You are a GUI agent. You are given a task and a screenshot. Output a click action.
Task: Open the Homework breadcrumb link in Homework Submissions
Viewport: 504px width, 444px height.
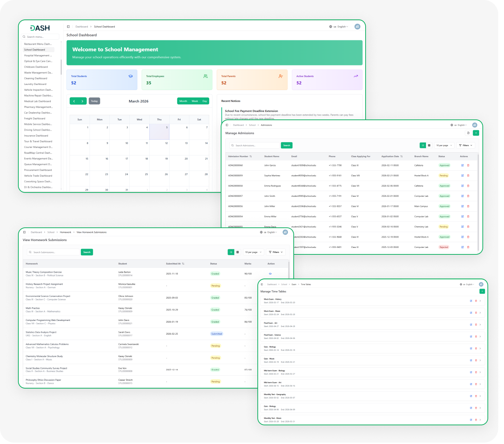65,232
